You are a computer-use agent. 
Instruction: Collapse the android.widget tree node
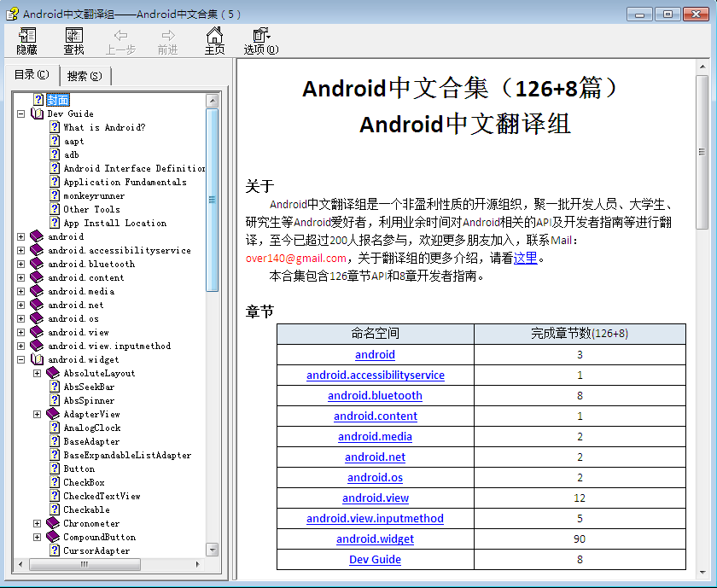click(x=21, y=360)
